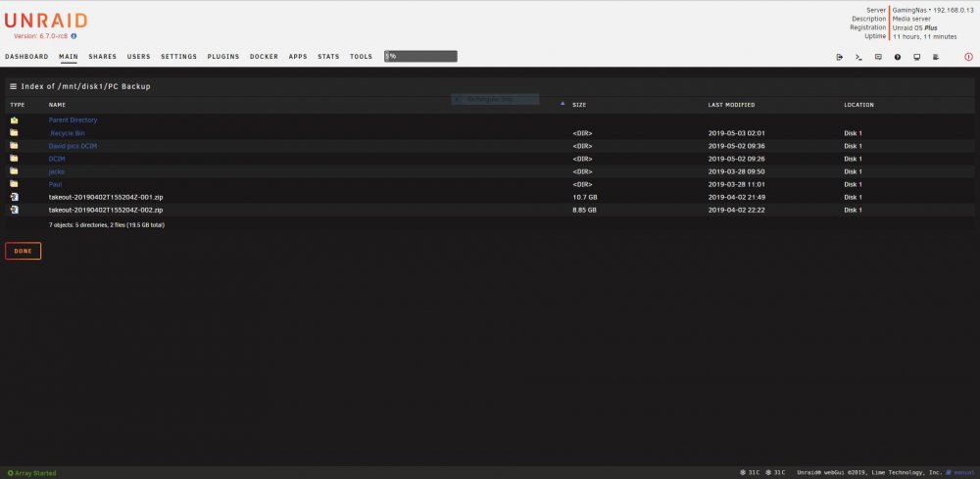
Task: Click the 2019-03-28 09:50 modified date
Action: click(736, 171)
